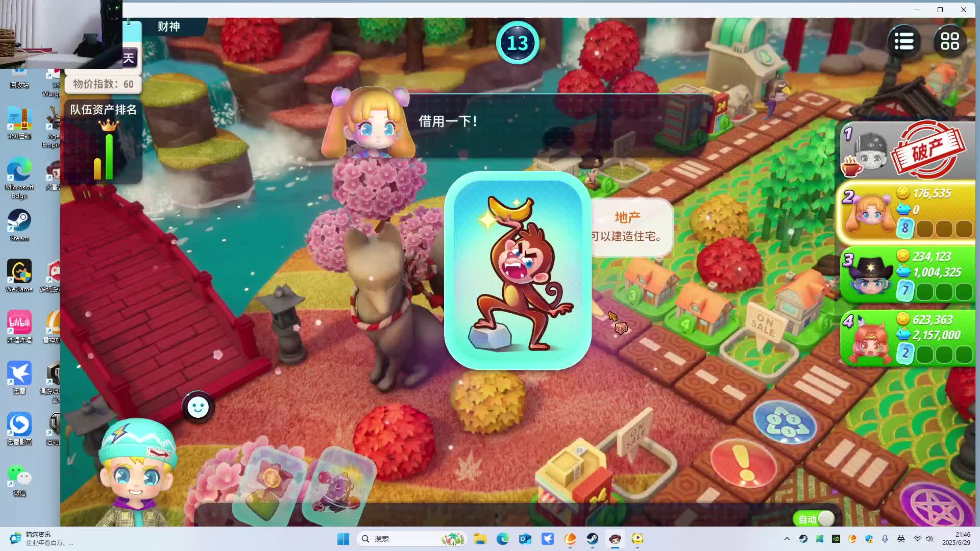Viewport: 980px width, 551px height.
Task: Open the list menu icon
Action: (x=903, y=41)
